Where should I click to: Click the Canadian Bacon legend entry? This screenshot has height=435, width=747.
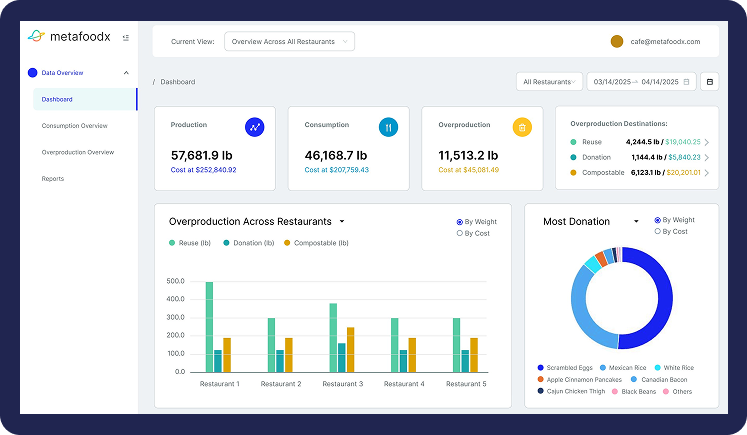pyautogui.click(x=659, y=380)
